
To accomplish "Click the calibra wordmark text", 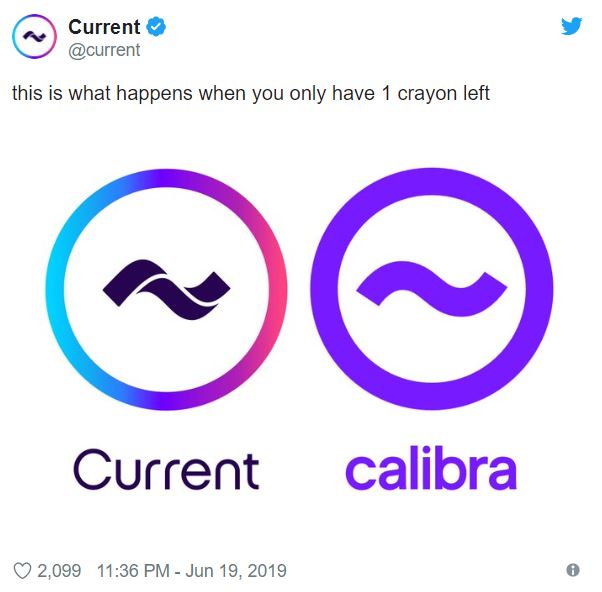I will tap(431, 468).
